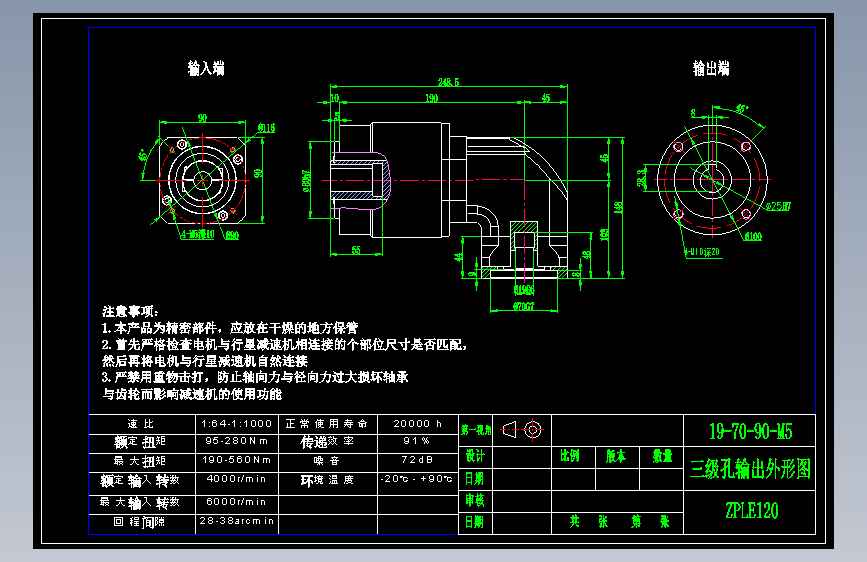Screen dimensions: 867x562
Task: Select the '248.5' overall length dimension
Action: click(x=448, y=82)
